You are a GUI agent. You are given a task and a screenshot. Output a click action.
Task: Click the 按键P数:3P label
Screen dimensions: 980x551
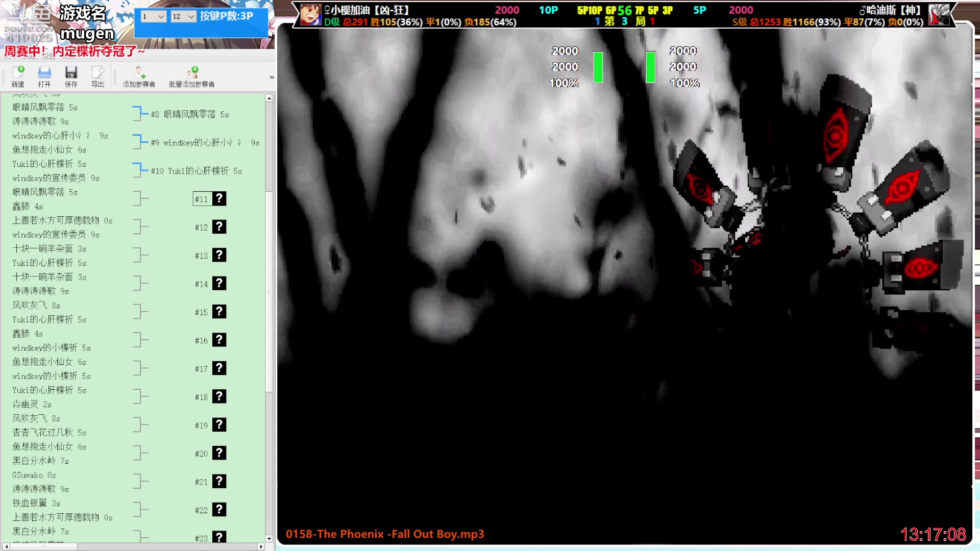pos(227,16)
